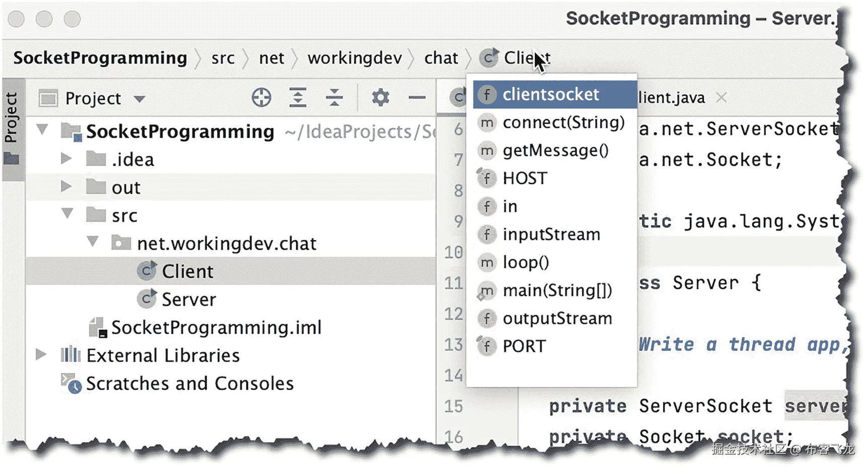Click line number 15 in gutter

pos(454,406)
